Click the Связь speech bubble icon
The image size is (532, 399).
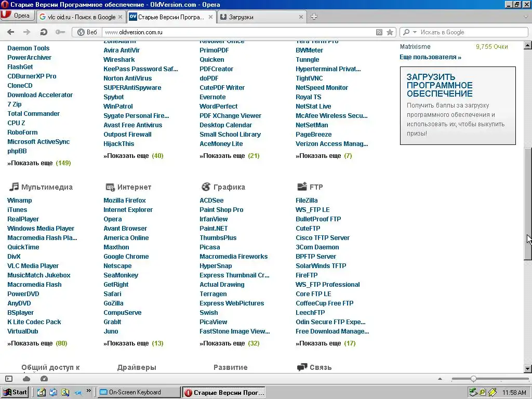[x=302, y=367]
